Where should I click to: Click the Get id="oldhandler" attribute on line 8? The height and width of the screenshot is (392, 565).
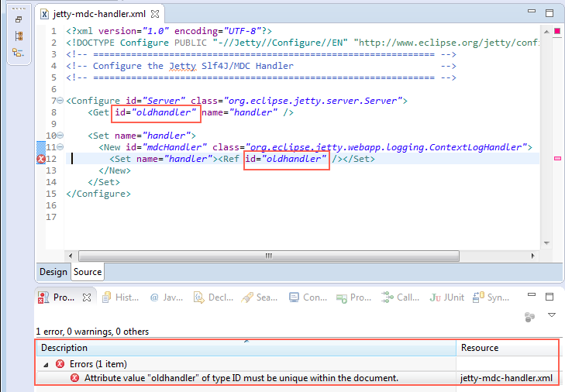pos(156,112)
